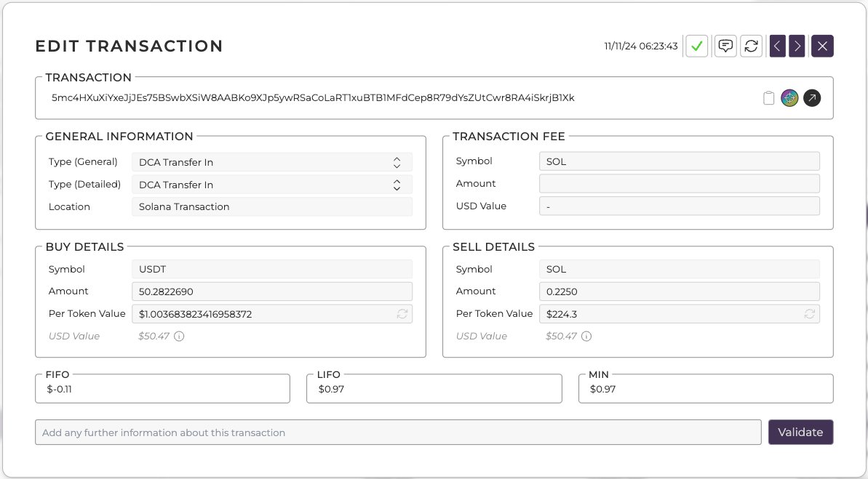Go to next transaction with right arrow

coord(797,46)
